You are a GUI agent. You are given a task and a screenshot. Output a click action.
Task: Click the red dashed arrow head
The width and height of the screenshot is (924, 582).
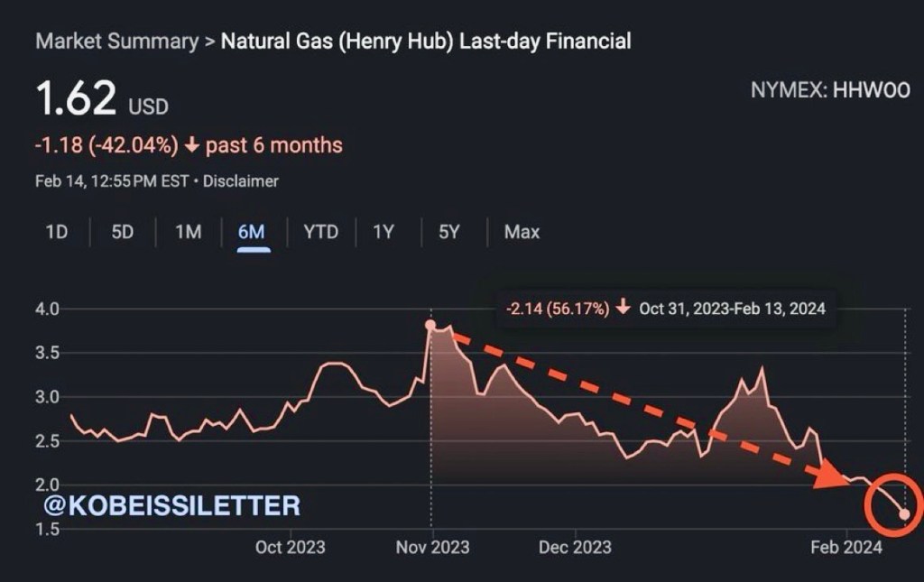point(835,476)
